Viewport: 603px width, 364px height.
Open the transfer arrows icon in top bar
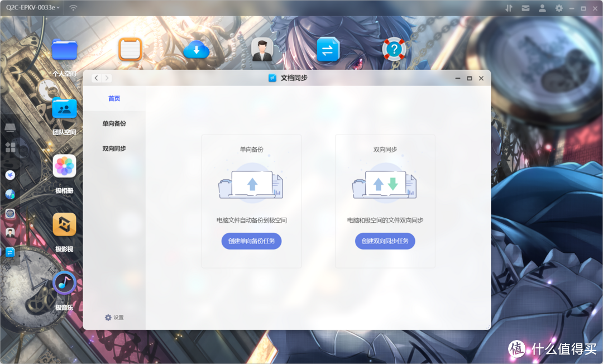tap(509, 8)
